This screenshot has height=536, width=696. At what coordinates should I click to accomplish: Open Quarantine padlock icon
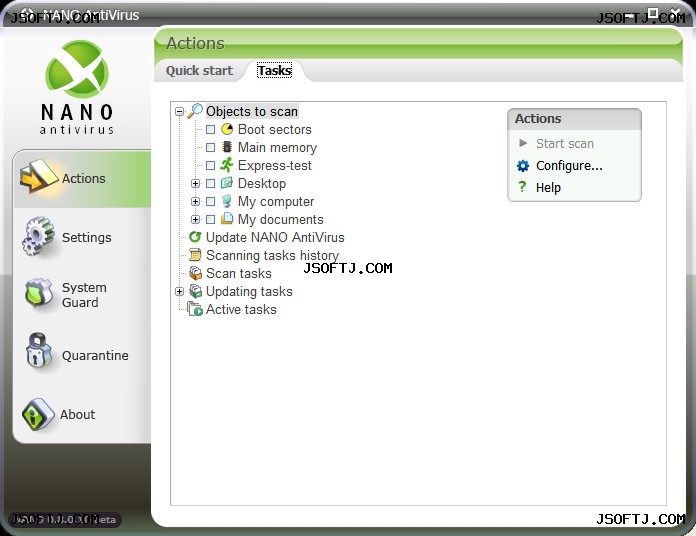(x=39, y=351)
